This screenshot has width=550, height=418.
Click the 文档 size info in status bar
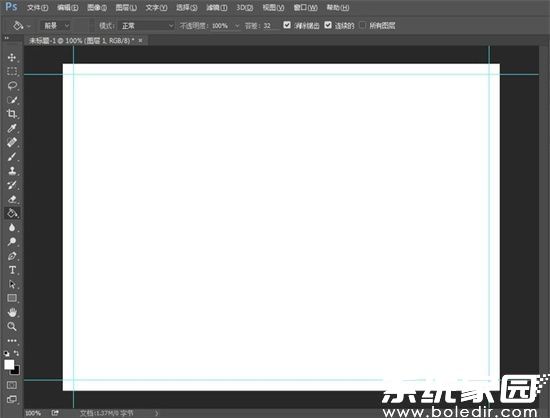tap(107, 413)
